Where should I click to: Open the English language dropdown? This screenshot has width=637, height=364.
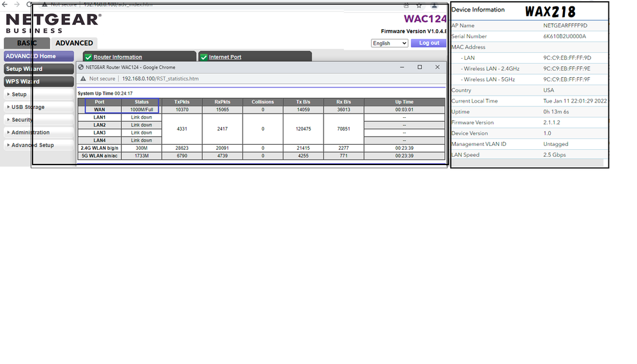(x=389, y=43)
